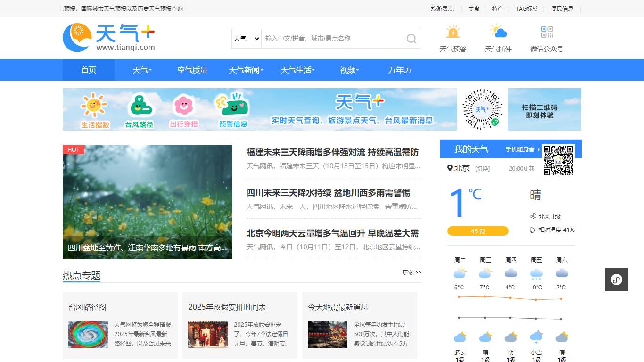Screen dimensions: 644x362
Task: Open the 天气插件 weather plugin icon
Action: click(x=499, y=32)
